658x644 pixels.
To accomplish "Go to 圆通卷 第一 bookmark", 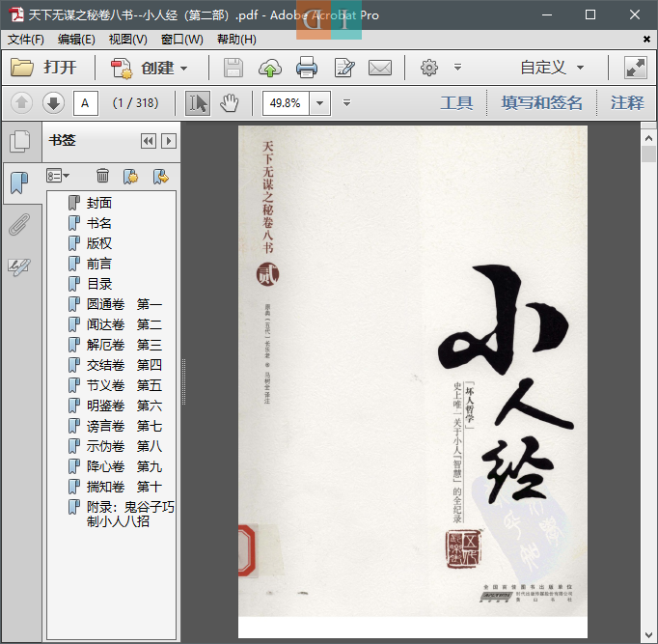I will click(124, 304).
